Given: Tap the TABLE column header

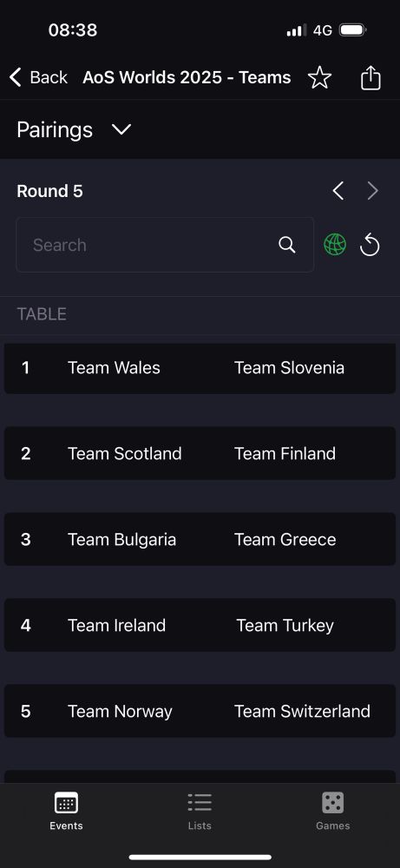Looking at the screenshot, I should tap(42, 314).
